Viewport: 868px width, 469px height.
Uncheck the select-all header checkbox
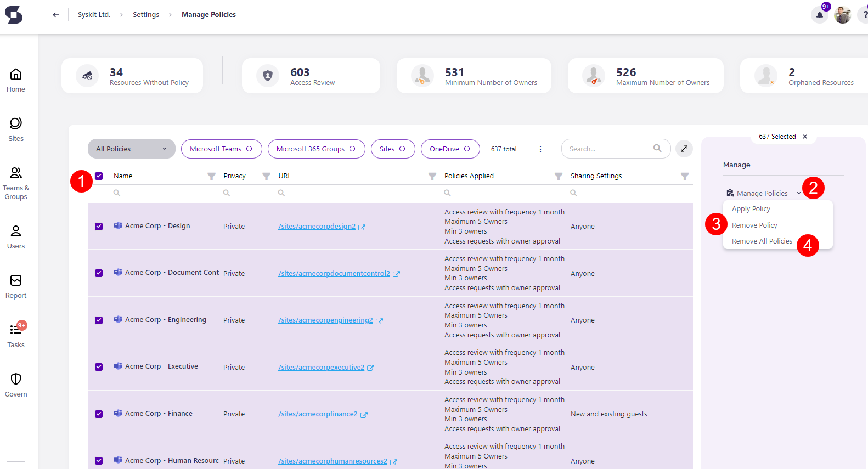click(x=99, y=176)
